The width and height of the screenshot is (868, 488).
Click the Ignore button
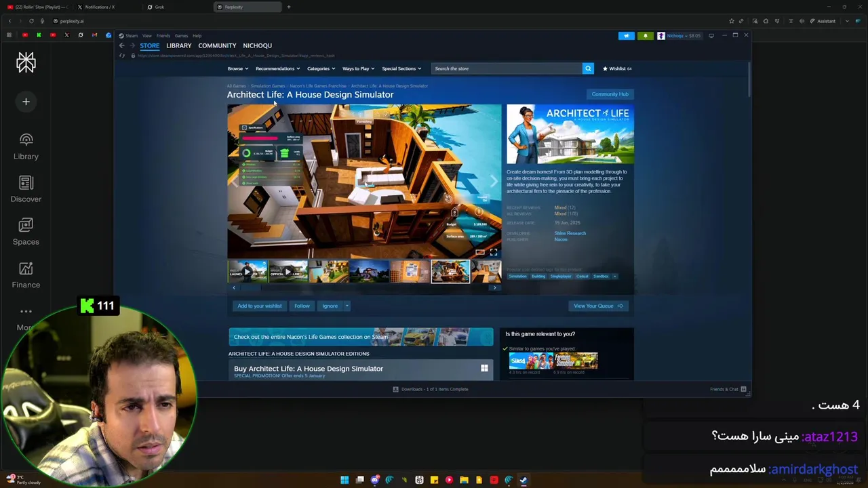(x=330, y=306)
